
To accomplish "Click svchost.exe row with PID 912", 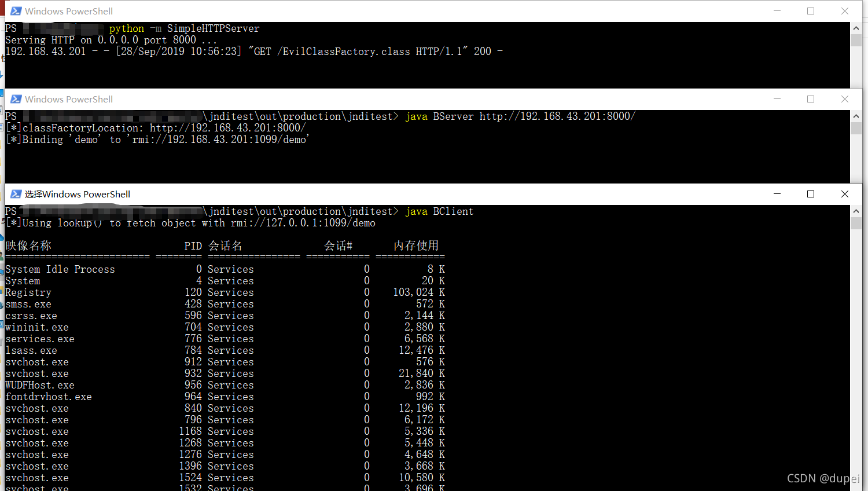I will point(225,362).
